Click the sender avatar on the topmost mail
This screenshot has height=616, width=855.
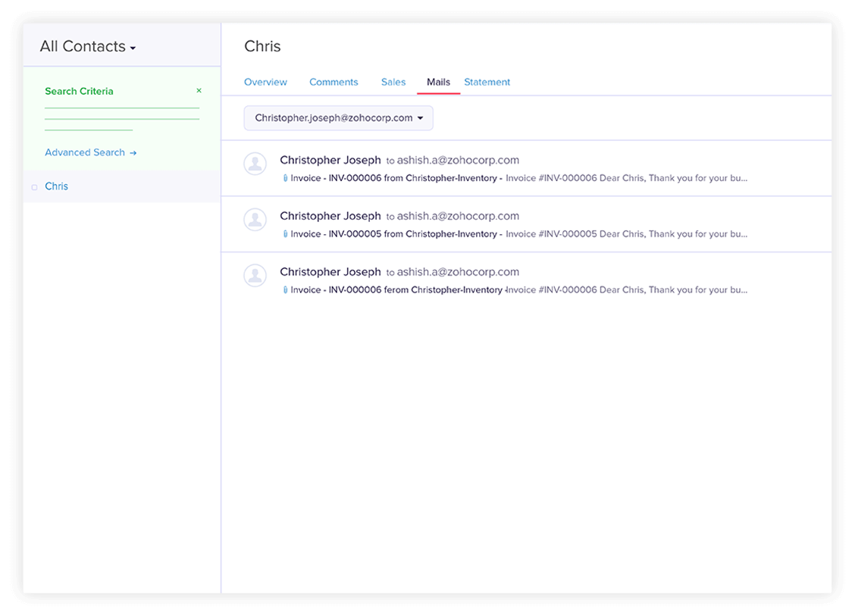pyautogui.click(x=255, y=164)
